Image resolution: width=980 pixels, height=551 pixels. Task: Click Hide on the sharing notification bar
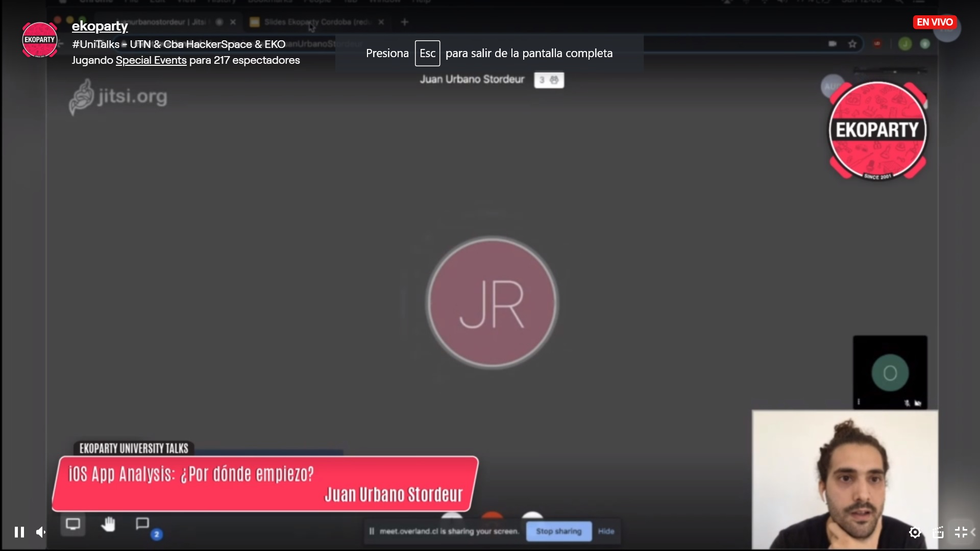(606, 531)
